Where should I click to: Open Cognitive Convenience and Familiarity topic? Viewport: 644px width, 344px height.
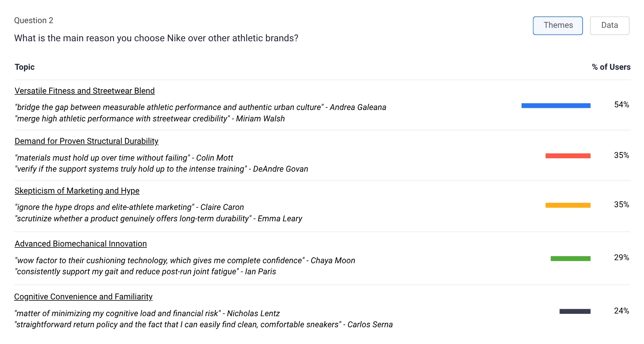[83, 297]
